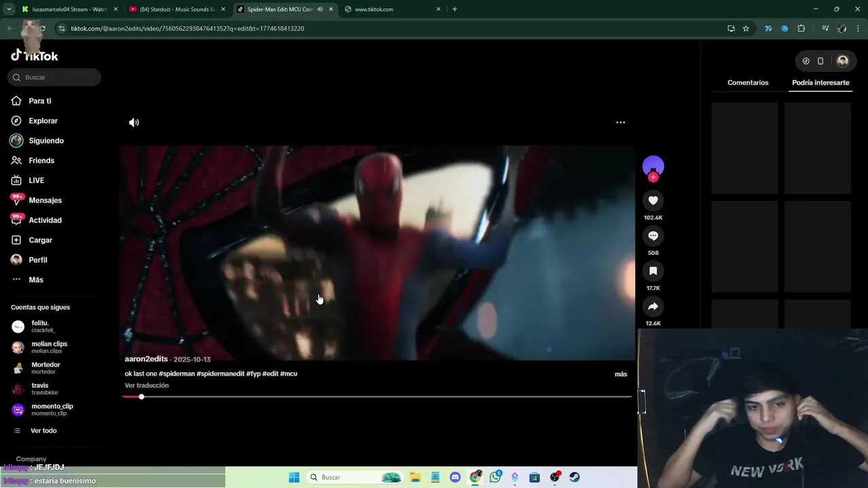This screenshot has height=488, width=868.
Task: Open Mensajes inbox
Action: pos(45,201)
